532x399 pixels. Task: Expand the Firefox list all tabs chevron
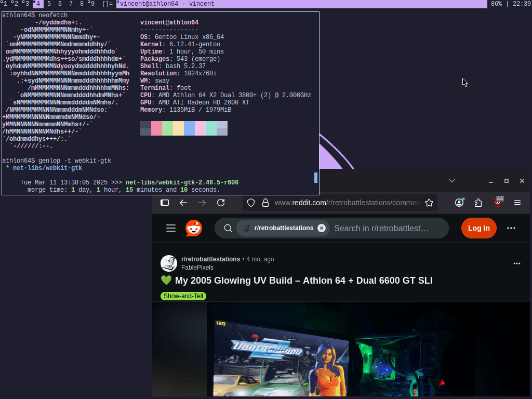tap(452, 181)
